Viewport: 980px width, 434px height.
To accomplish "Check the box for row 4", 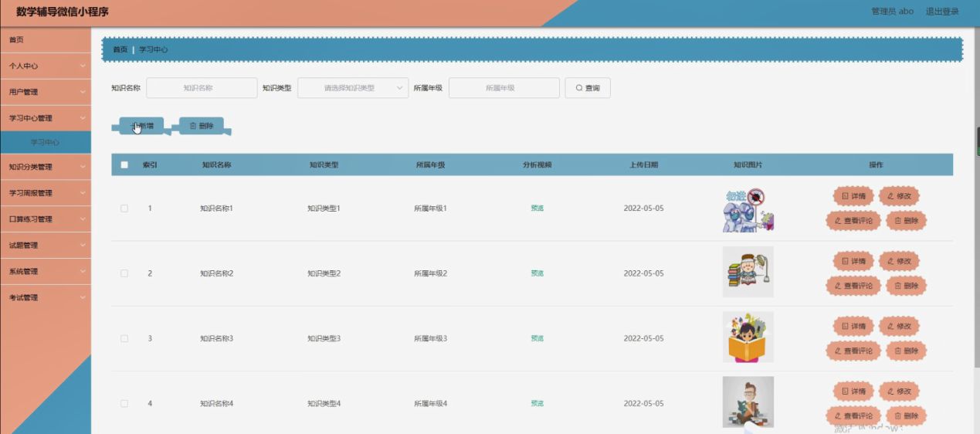I will coord(124,403).
